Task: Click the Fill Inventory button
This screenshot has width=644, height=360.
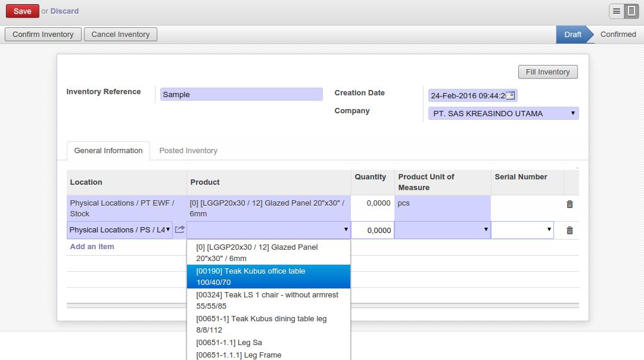Action: 547,72
